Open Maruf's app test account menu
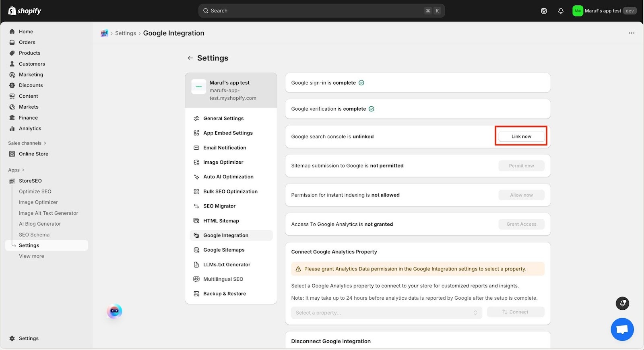Screen dimensions: 644x350 [604, 11]
